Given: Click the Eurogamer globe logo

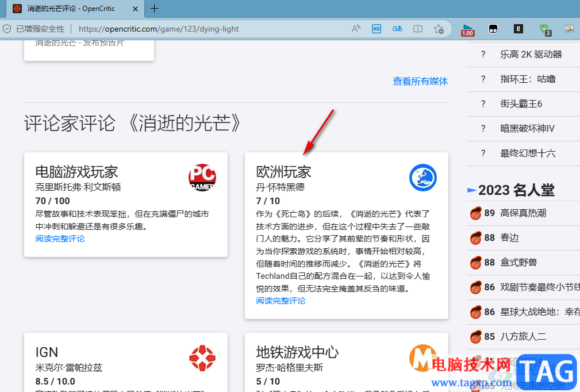Looking at the screenshot, I should 423,178.
